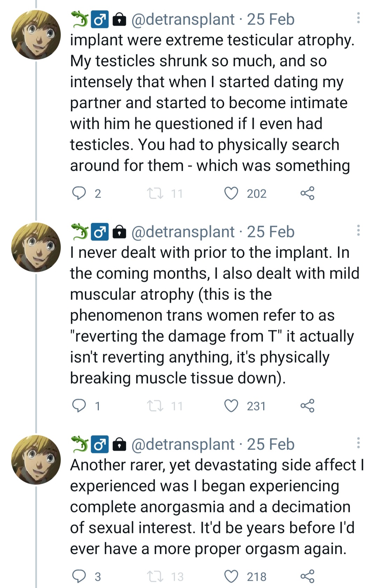Open the muscular atrophy tweet text

(x=209, y=315)
